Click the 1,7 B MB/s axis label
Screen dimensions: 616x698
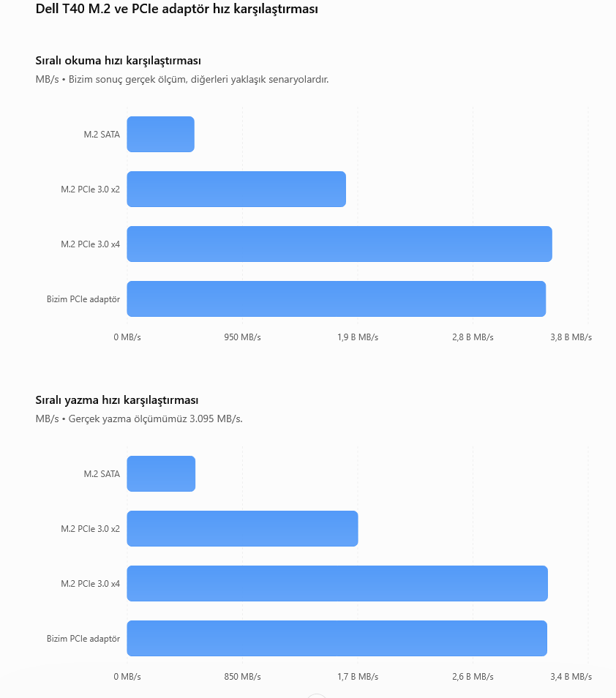(x=358, y=677)
